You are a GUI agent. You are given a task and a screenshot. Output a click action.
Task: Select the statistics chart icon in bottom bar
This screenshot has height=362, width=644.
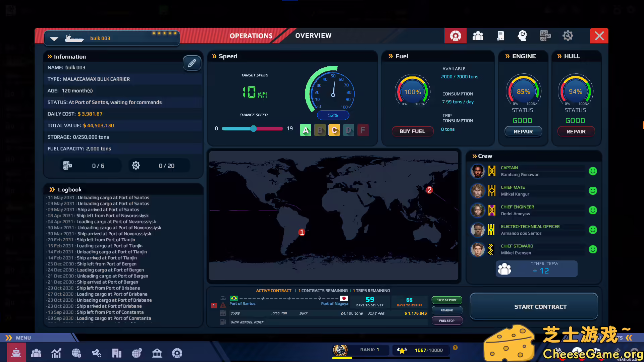56,353
